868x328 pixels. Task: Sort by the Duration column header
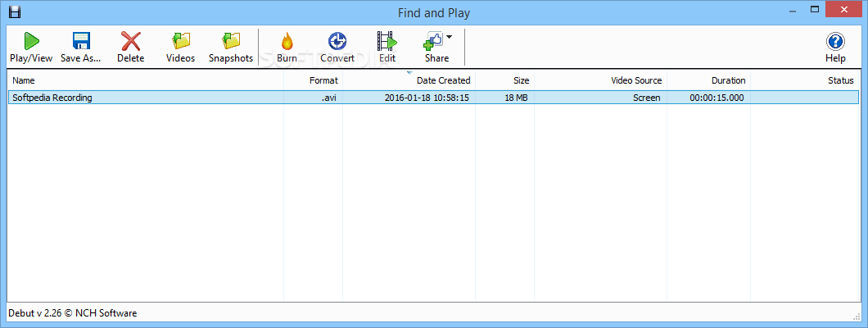[708, 80]
